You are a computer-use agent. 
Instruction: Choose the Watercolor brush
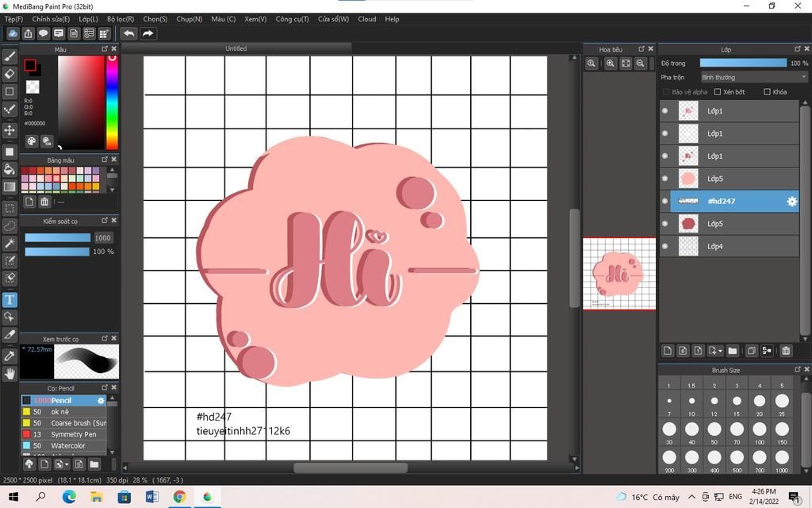tap(63, 446)
